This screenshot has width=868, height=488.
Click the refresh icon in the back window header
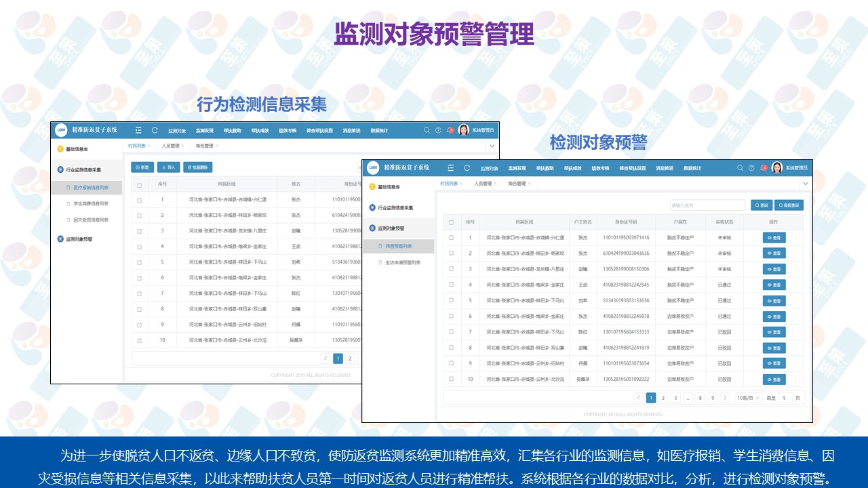pyautogui.click(x=155, y=130)
